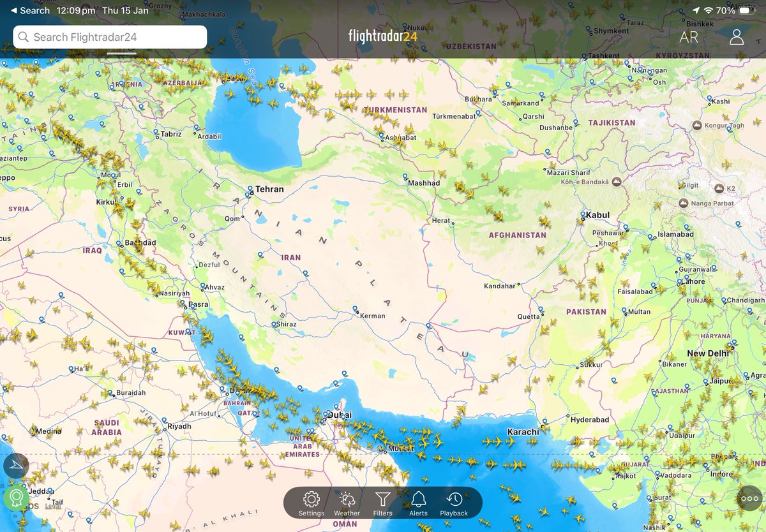This screenshot has width=766, height=532.
Task: Tap the magnifier icon in search field
Action: [24, 37]
